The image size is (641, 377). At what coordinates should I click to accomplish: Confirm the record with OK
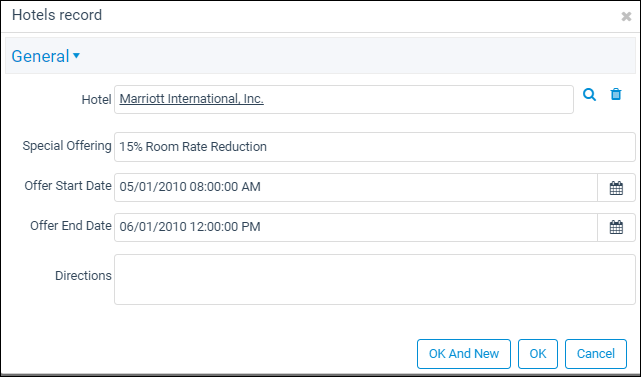[x=538, y=354]
